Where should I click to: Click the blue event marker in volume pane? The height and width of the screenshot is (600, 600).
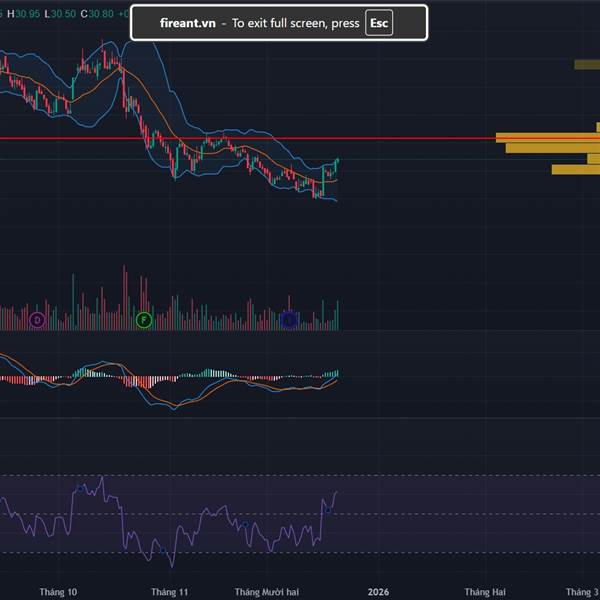coord(289,320)
